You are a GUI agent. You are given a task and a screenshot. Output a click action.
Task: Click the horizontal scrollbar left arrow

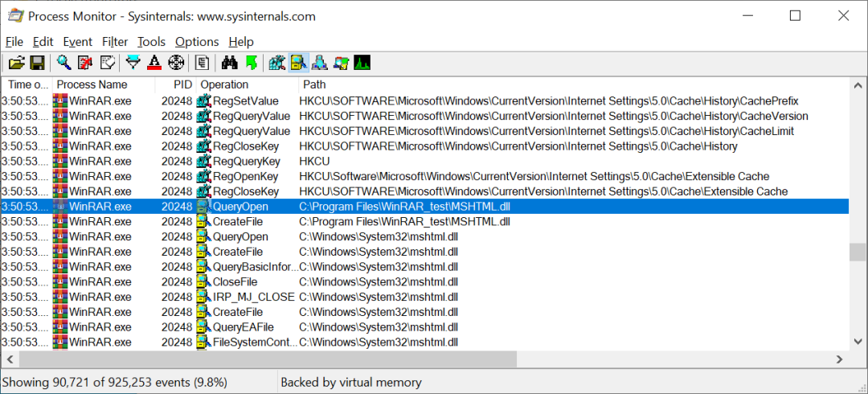click(9, 359)
